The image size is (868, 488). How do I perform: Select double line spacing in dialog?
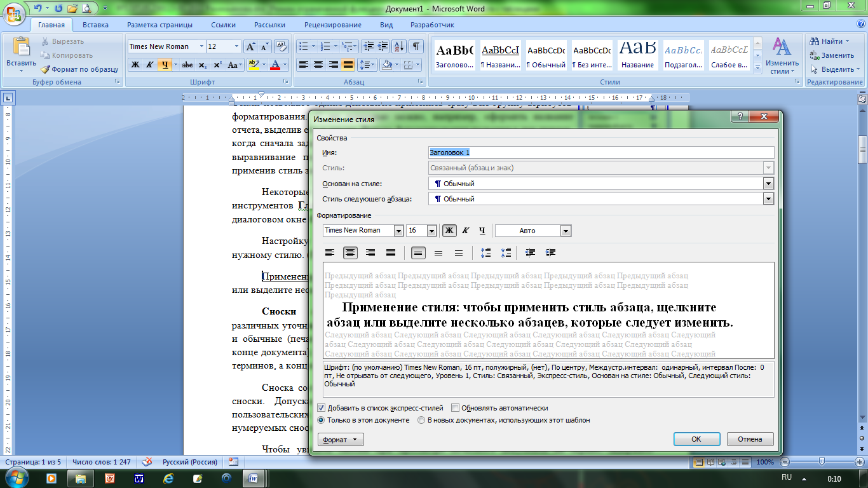click(x=459, y=253)
